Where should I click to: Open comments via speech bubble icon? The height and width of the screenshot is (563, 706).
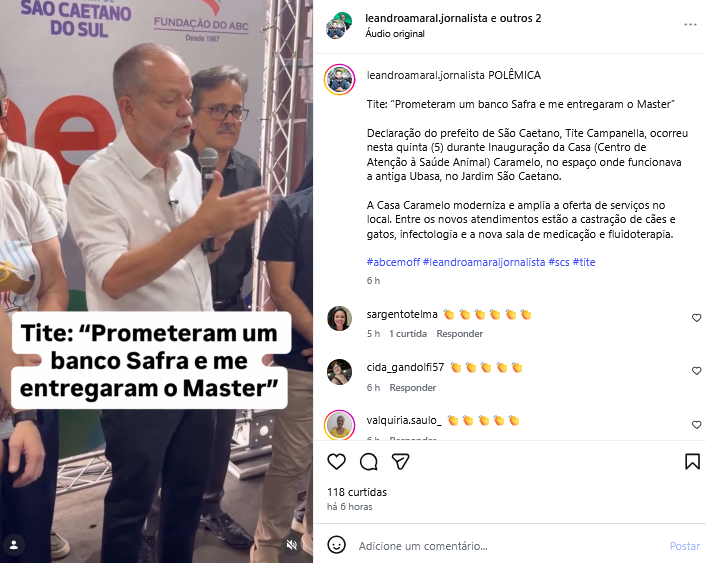[x=369, y=462]
